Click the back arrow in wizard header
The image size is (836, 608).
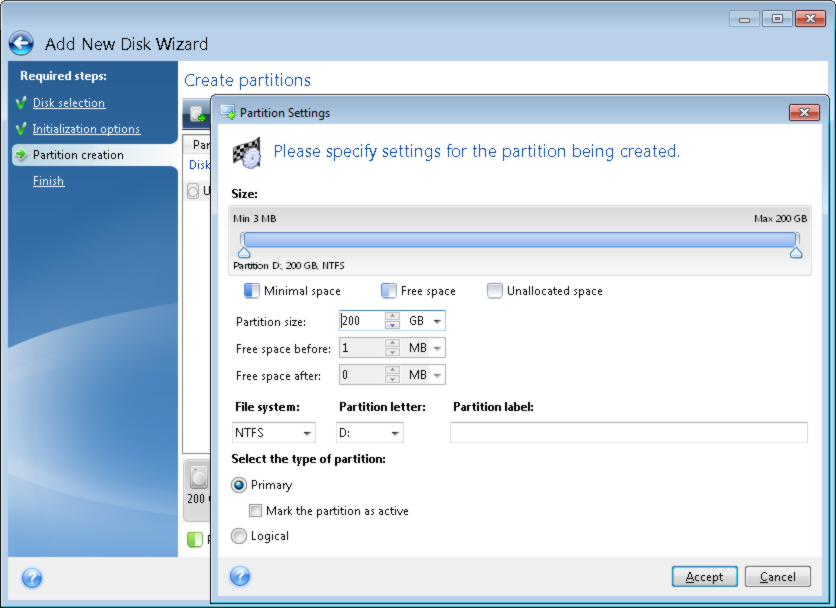pos(21,44)
